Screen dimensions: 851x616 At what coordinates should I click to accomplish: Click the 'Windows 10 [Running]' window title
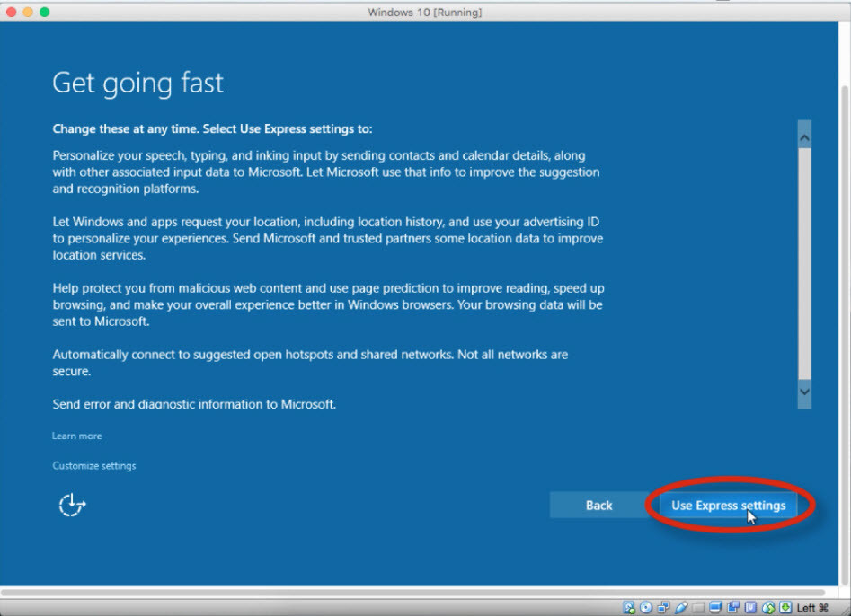(x=424, y=12)
